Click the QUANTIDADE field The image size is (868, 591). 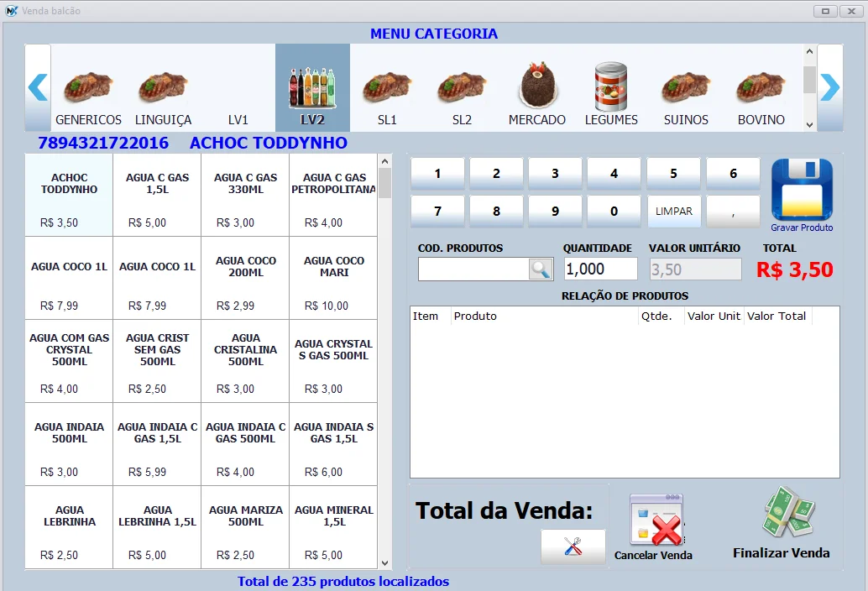600,269
